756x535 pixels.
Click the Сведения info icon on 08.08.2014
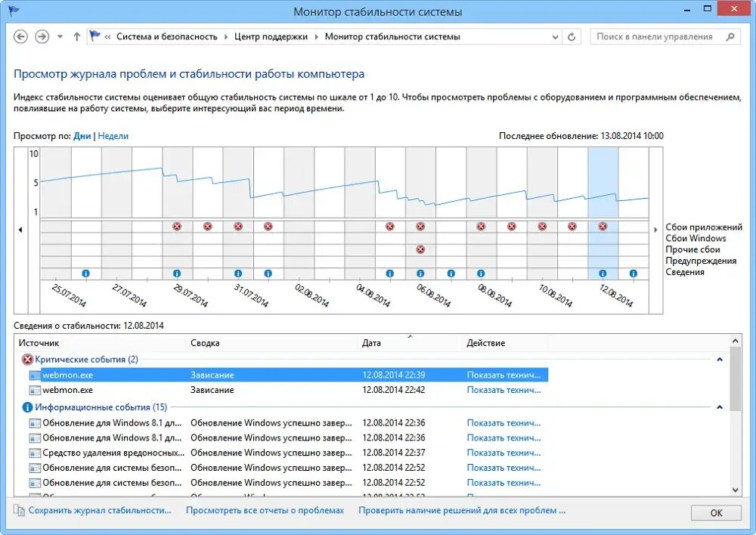pos(481,274)
